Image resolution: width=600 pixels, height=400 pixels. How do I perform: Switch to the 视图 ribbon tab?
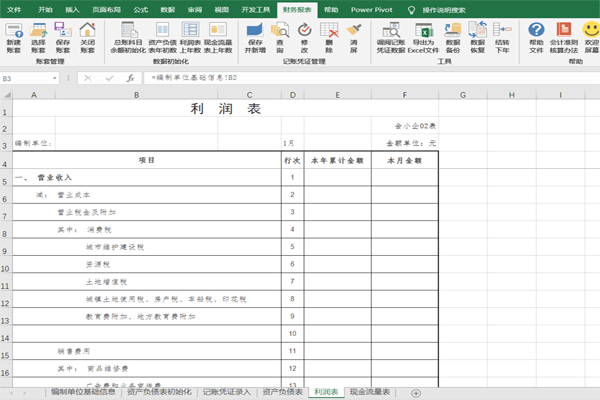[221, 10]
